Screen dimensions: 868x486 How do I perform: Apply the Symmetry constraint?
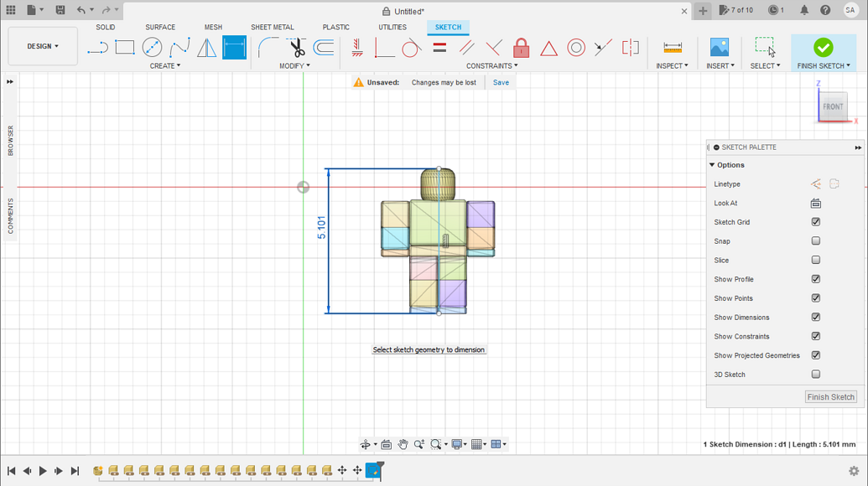point(630,48)
